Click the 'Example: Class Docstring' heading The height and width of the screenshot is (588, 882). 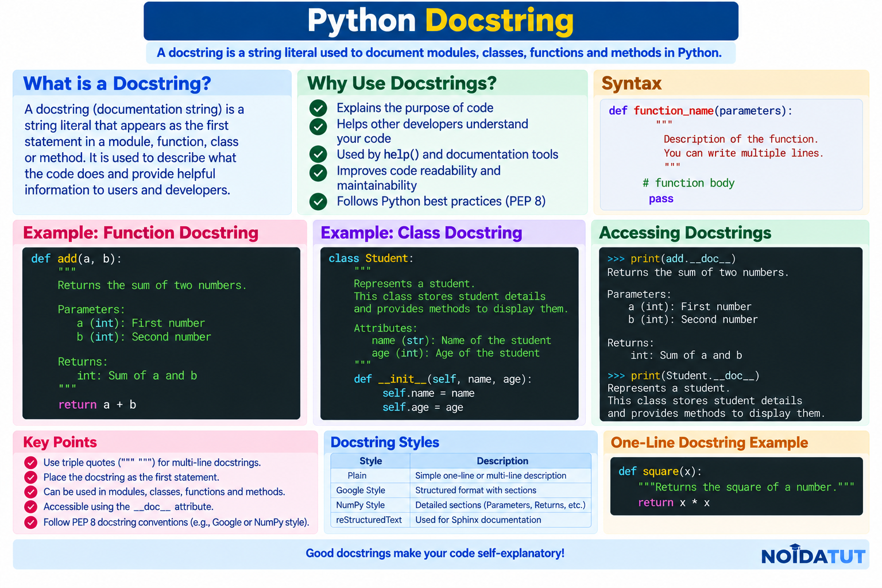coord(421,233)
